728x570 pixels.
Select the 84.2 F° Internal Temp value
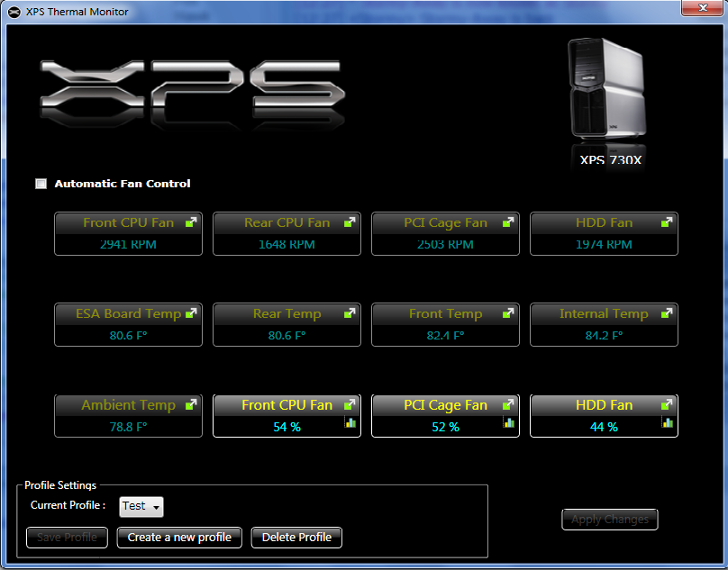604,335
